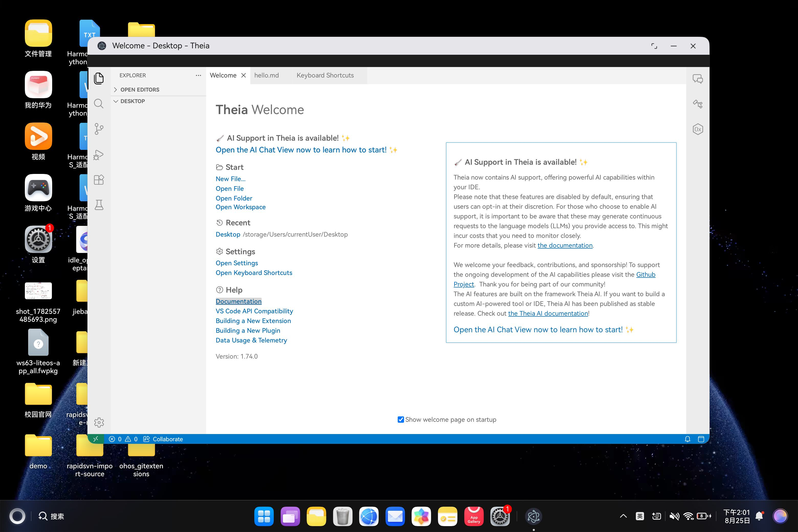This screenshot has height=532, width=798.
Task: Open the AI Chat panel icon
Action: tap(698, 79)
